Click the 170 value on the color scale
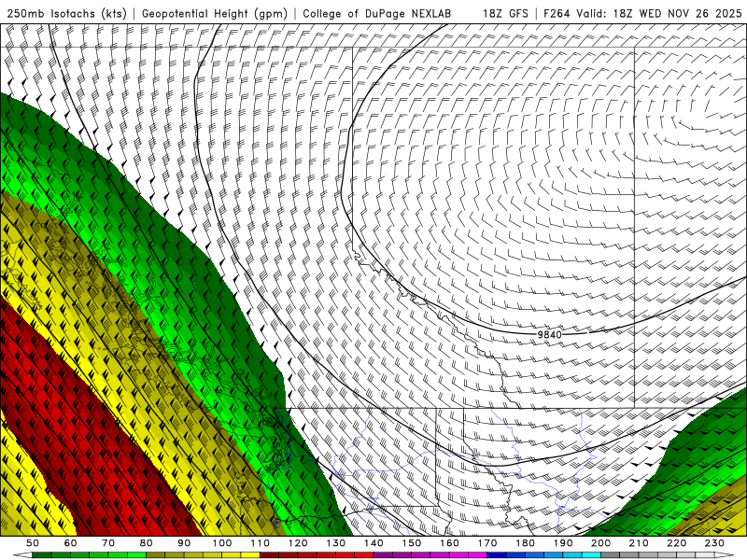 pyautogui.click(x=487, y=543)
